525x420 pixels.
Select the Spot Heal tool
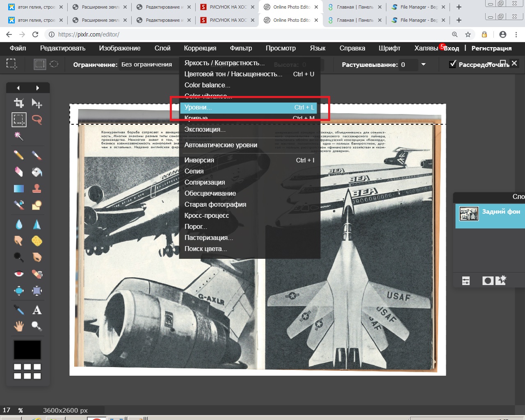[37, 274]
